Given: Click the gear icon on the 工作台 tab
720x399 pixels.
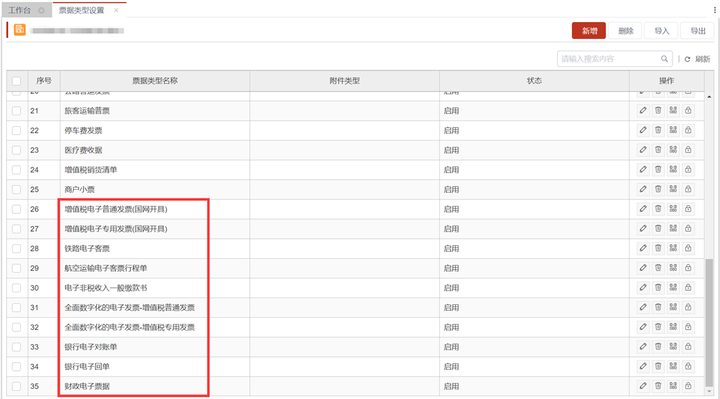Looking at the screenshot, I should [41, 10].
